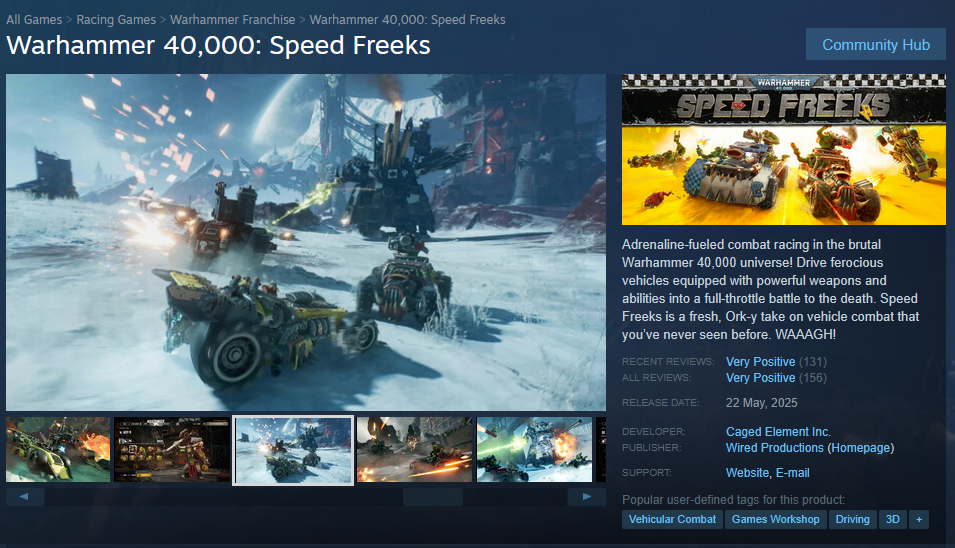Image resolution: width=955 pixels, height=548 pixels.
Task: Click the Vehicular Combat tag
Action: pos(672,519)
